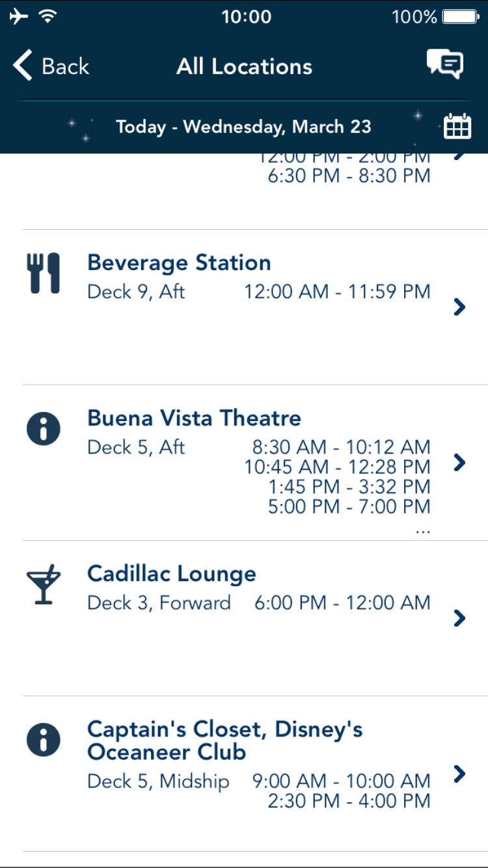Tap the back arrow icon

[x=22, y=66]
